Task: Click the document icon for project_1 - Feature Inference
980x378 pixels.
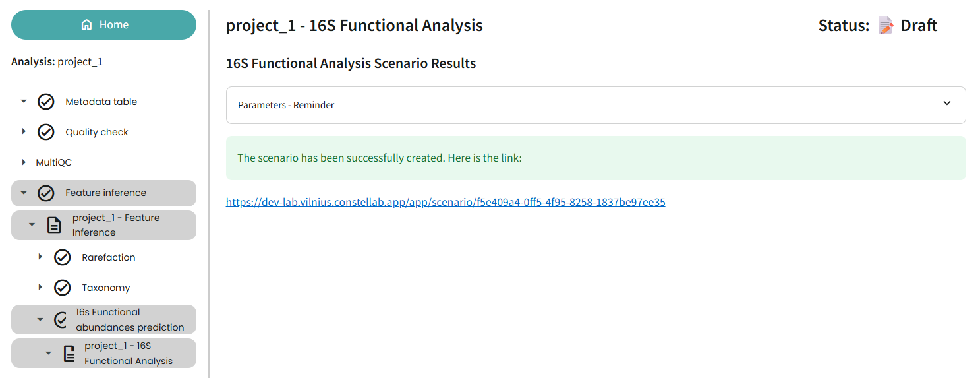Action: coord(54,225)
